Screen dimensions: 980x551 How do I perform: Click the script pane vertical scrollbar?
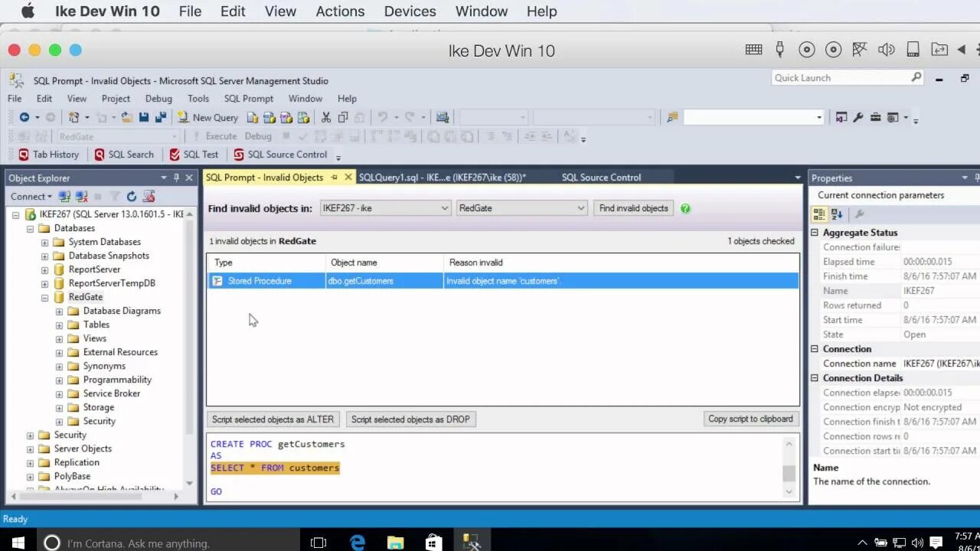789,468
